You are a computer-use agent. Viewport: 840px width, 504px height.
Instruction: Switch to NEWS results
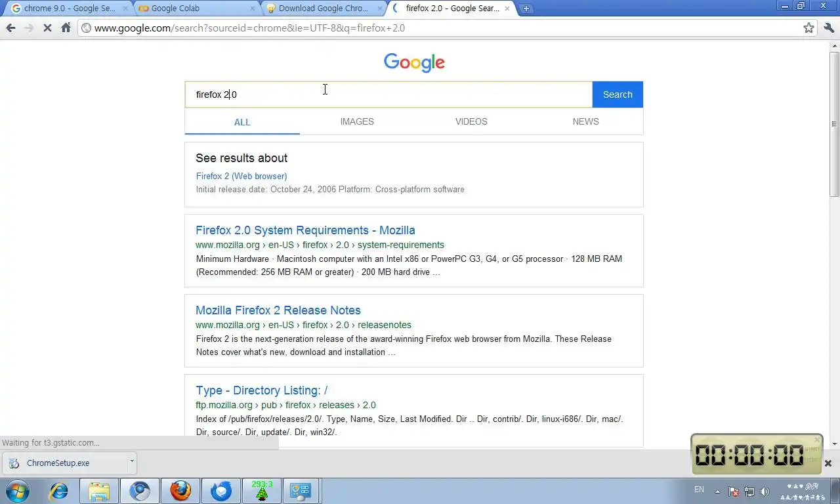point(585,121)
